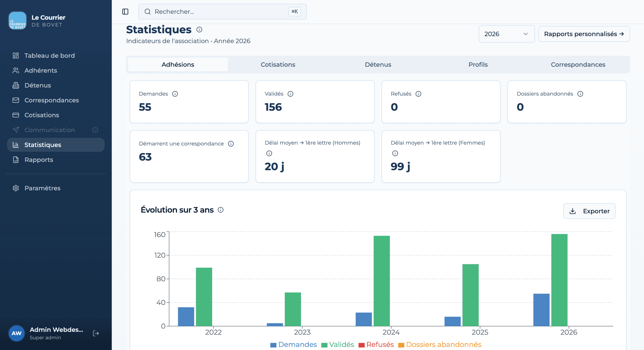Click the info icon beside Communication

click(95, 130)
